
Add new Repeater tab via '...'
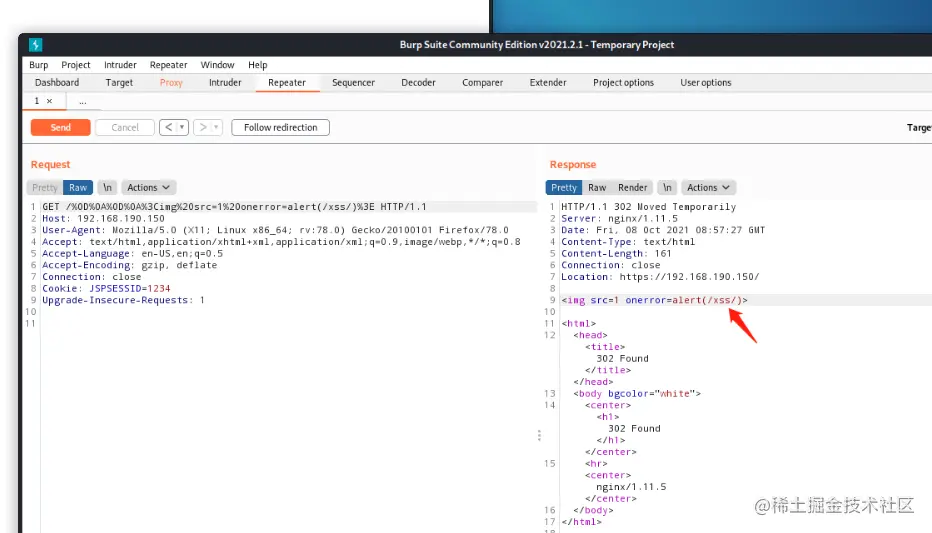(83, 102)
